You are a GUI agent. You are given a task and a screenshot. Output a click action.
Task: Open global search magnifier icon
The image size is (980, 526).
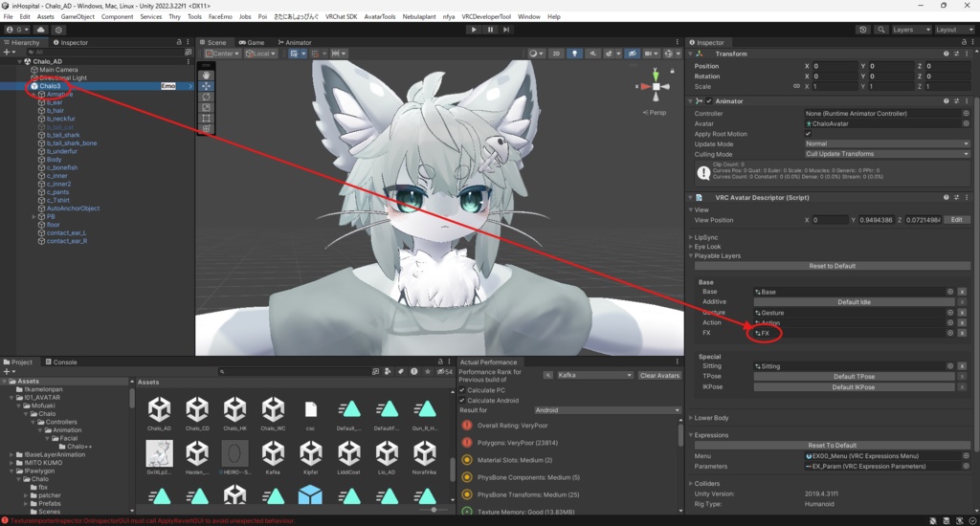(x=881, y=30)
